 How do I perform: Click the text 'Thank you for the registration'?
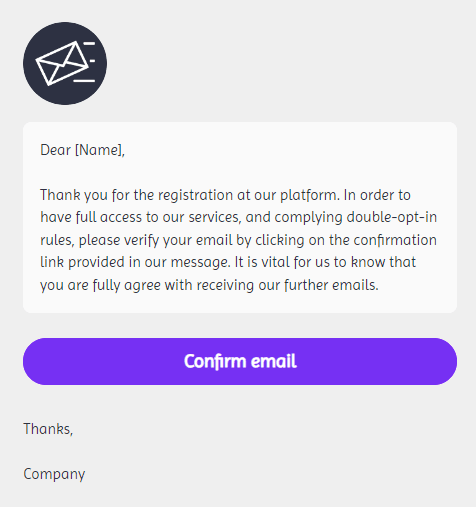tap(136, 195)
